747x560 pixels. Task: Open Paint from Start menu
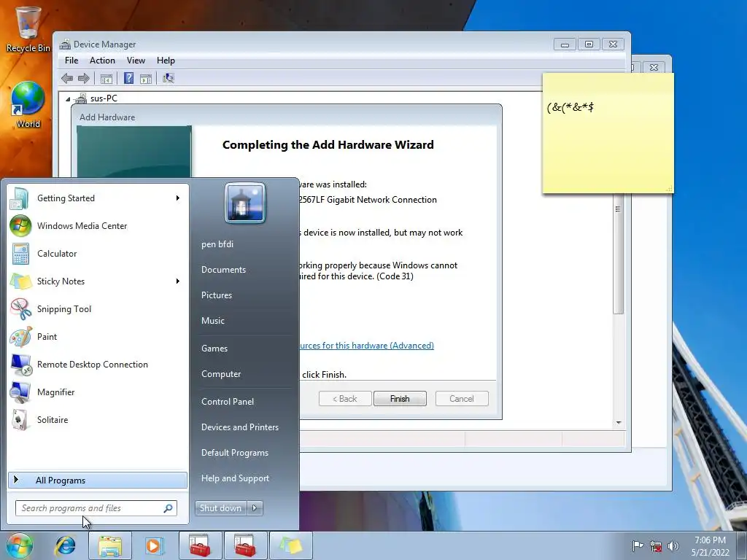point(98,336)
